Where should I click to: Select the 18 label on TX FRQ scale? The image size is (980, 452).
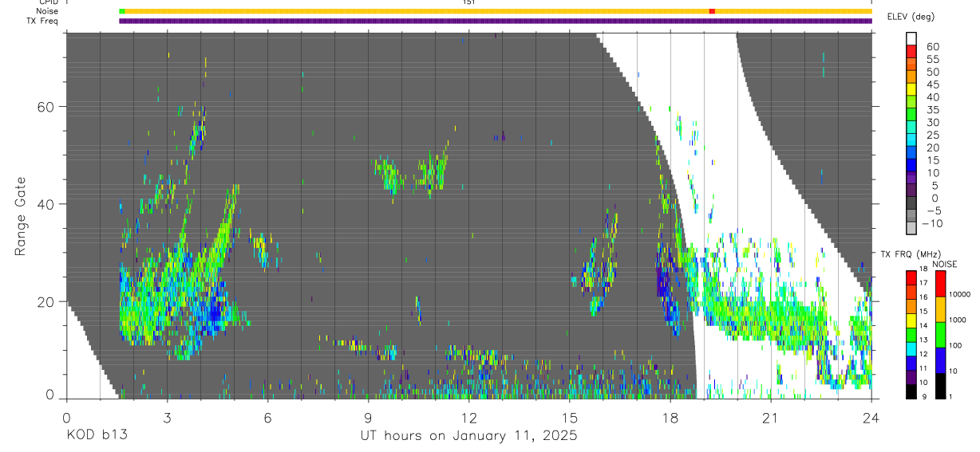(x=923, y=269)
